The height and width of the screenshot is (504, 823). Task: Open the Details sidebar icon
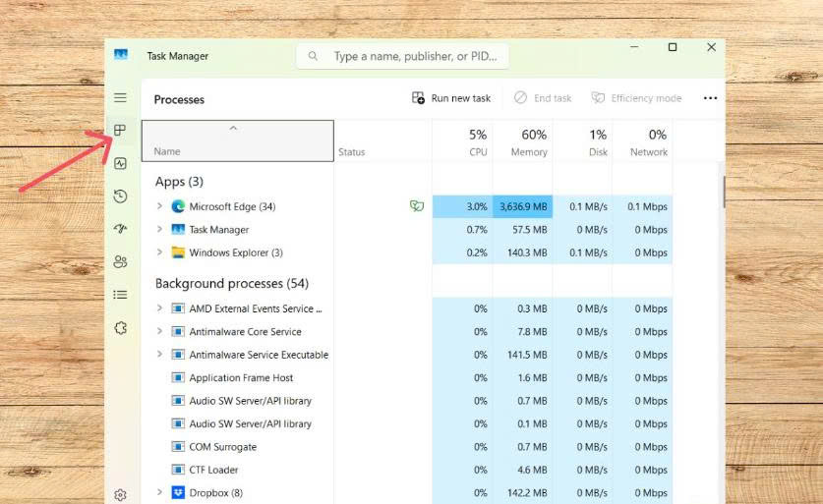pyautogui.click(x=120, y=295)
